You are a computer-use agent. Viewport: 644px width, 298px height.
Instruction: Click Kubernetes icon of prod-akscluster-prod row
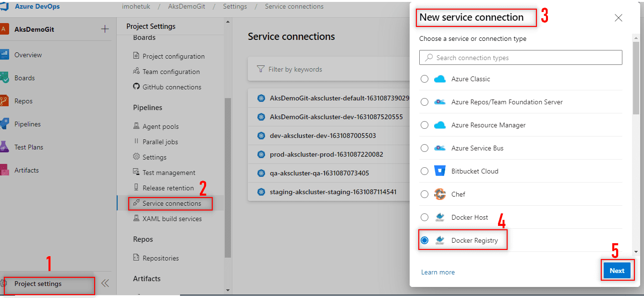[x=261, y=154]
